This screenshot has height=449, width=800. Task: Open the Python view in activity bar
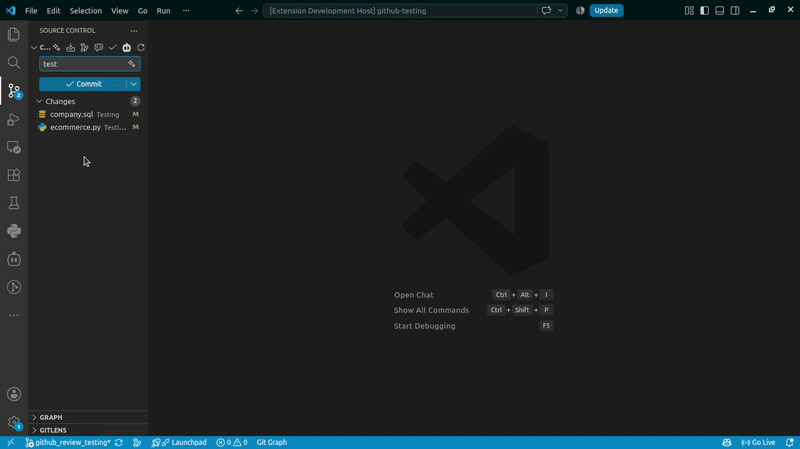pyautogui.click(x=14, y=231)
